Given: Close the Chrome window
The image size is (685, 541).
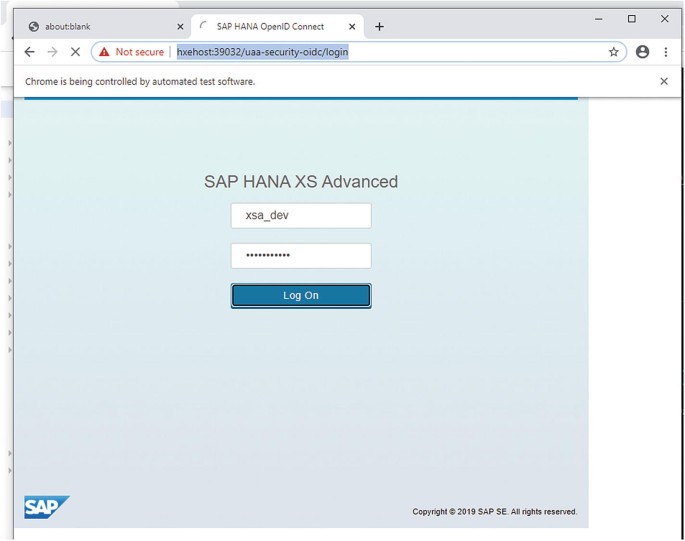Looking at the screenshot, I should tap(664, 19).
